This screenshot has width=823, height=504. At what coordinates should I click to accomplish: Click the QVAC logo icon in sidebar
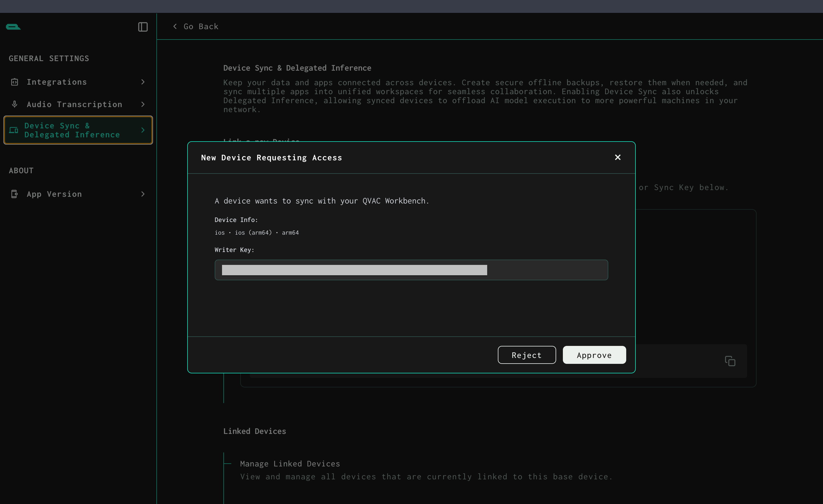tap(13, 27)
